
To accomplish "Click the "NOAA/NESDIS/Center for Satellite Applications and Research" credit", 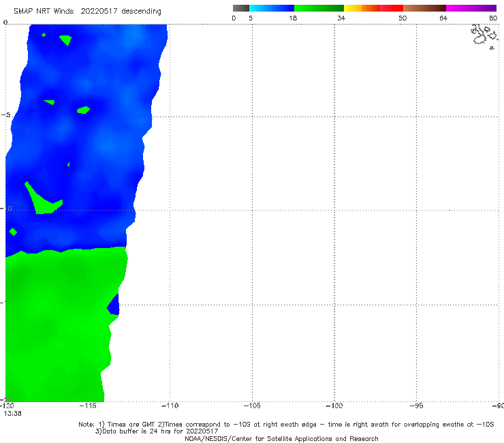I will (x=281, y=439).
